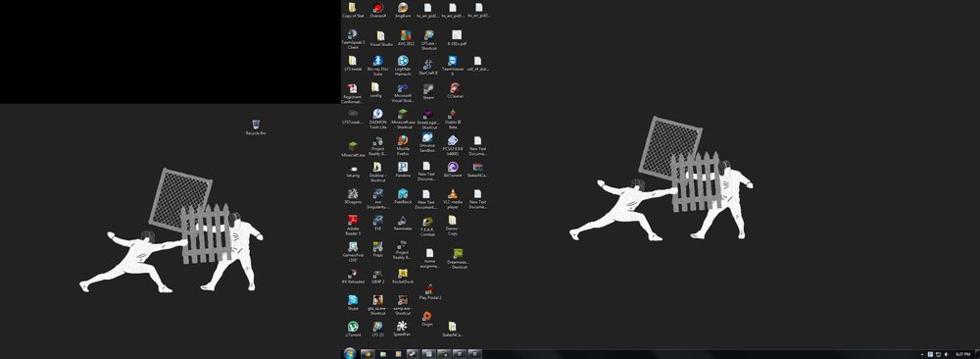Open the DAEMON Tools Lite icon
The image size is (980, 359).
coord(377,119)
